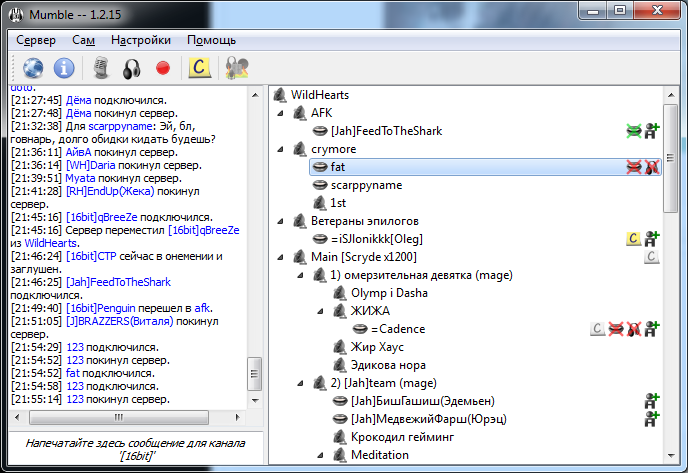
Task: Click authenticated icon on [Jah]БишГашиш row
Action: tap(652, 401)
